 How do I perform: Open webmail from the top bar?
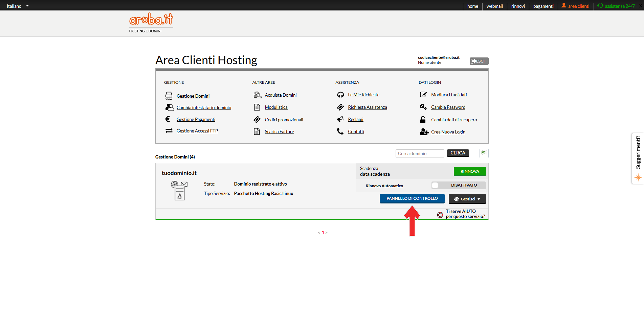(x=494, y=6)
